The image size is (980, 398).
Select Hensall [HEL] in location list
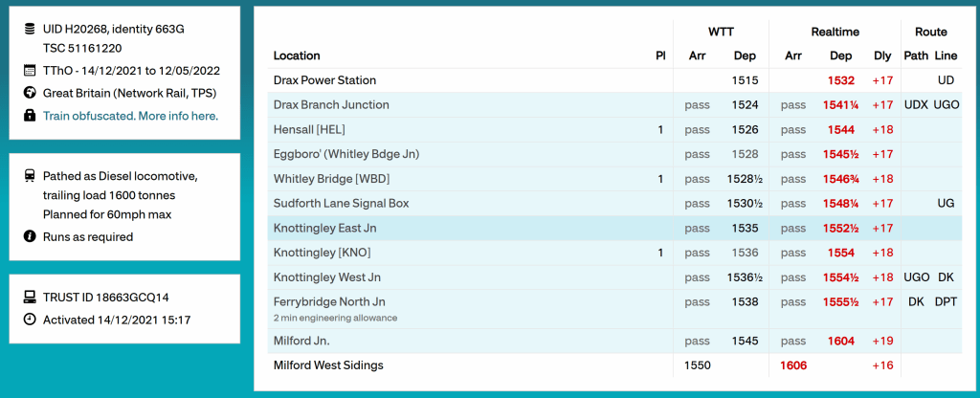pyautogui.click(x=310, y=129)
